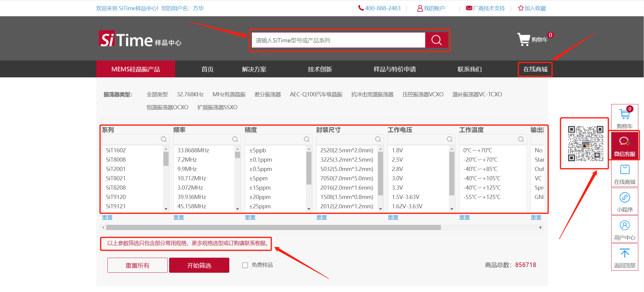
Task: Click left arrow of horizontal filter scrollbar
Action: (103, 228)
